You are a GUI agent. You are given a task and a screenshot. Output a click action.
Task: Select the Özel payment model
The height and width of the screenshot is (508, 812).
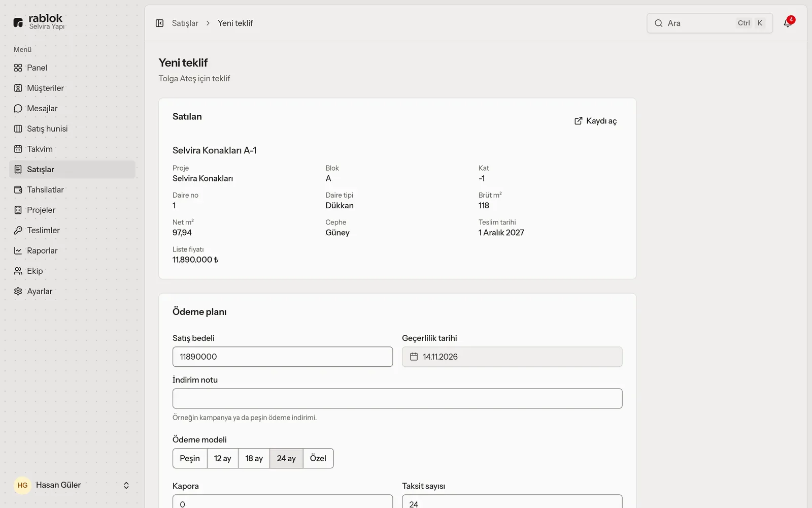(x=318, y=458)
